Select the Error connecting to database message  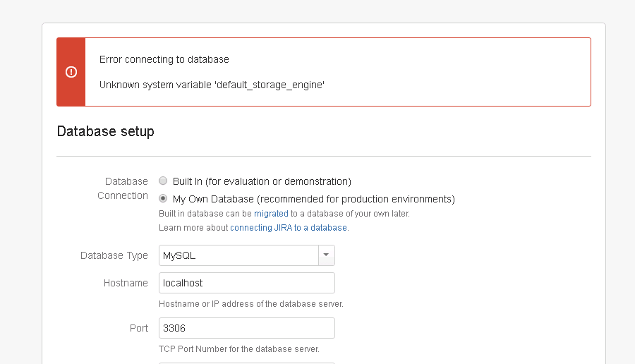click(x=164, y=59)
